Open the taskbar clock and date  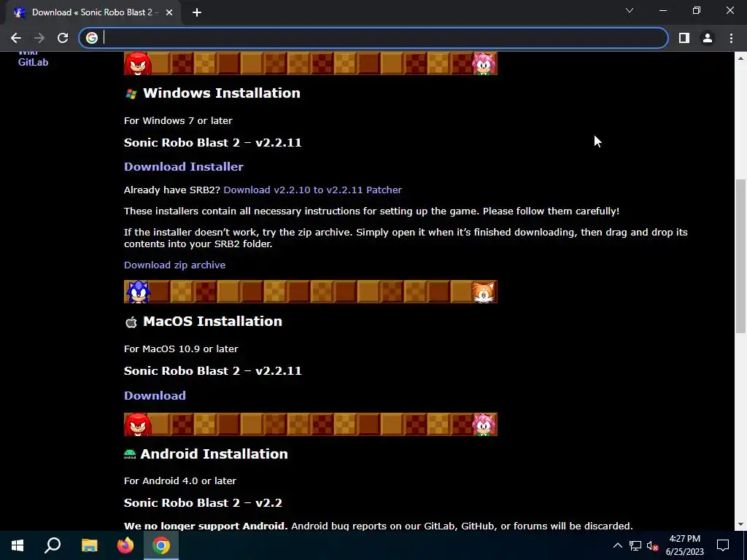(684, 545)
